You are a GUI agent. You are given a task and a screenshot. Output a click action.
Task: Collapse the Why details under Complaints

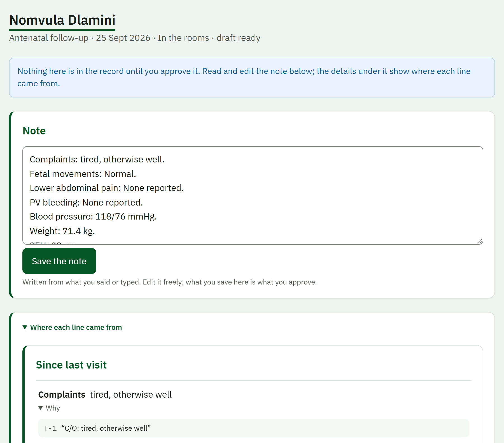pyautogui.click(x=49, y=408)
